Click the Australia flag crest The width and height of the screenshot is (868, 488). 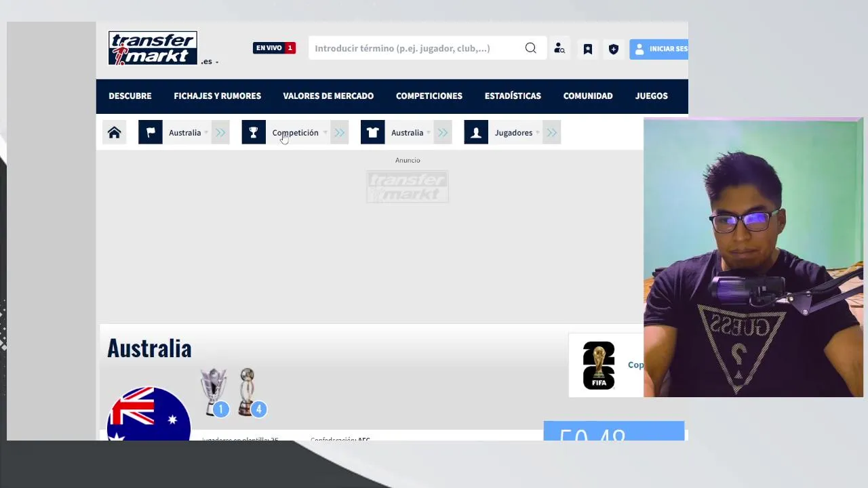coord(149,413)
